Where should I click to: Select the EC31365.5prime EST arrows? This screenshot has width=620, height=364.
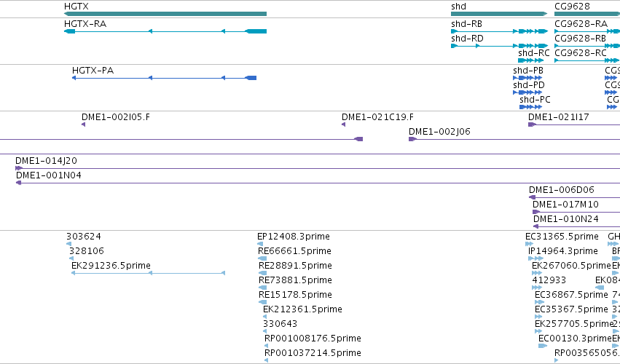529,244
